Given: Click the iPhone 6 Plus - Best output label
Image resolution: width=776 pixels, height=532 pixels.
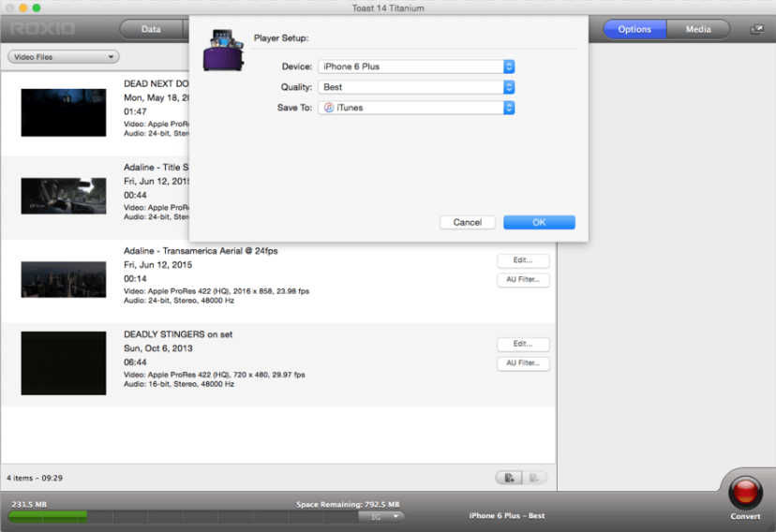Looking at the screenshot, I should point(506,516).
